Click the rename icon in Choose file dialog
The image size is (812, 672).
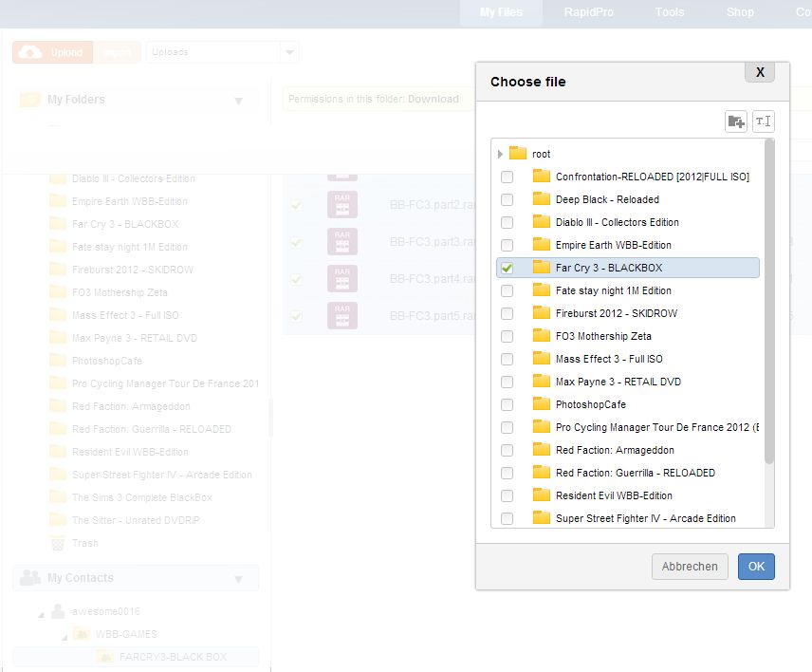[763, 121]
